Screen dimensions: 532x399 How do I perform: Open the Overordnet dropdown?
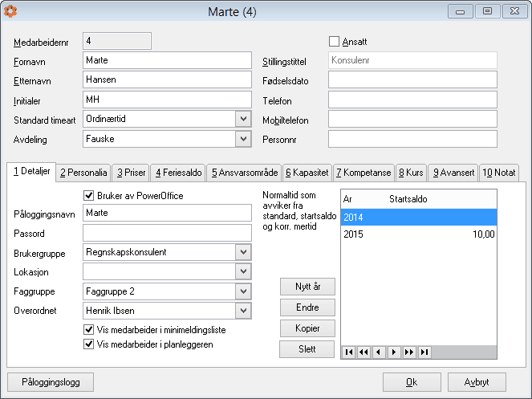(x=243, y=311)
